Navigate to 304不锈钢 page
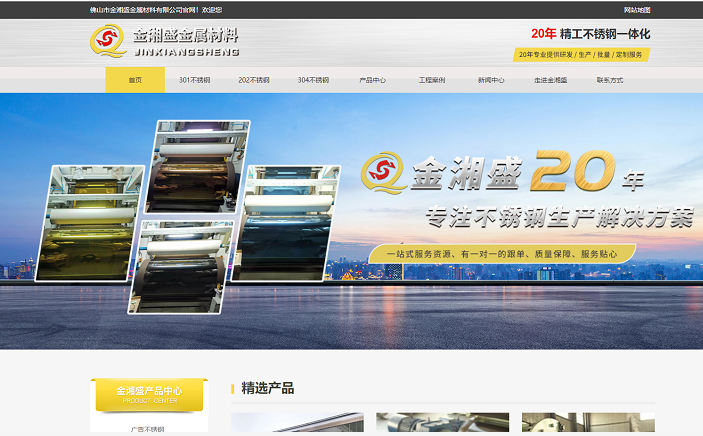 313,80
